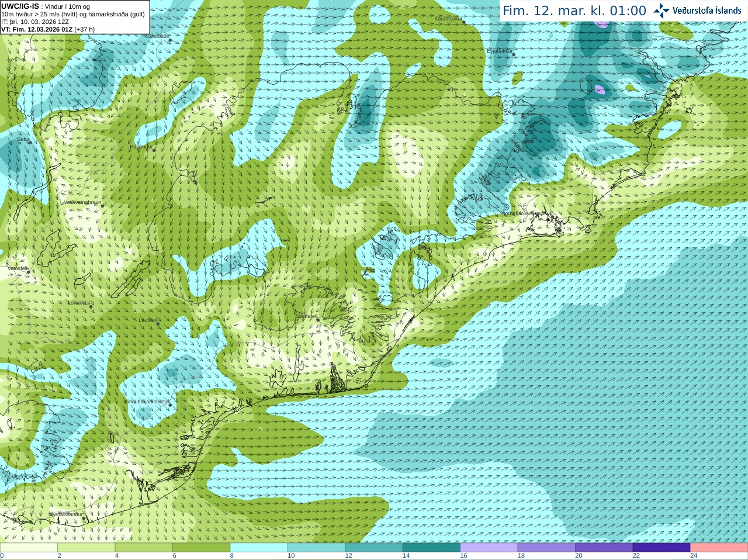Click the 'VT: Fim. 12.03.2026 01Z' line
The width and height of the screenshot is (748, 560).
click(37, 29)
